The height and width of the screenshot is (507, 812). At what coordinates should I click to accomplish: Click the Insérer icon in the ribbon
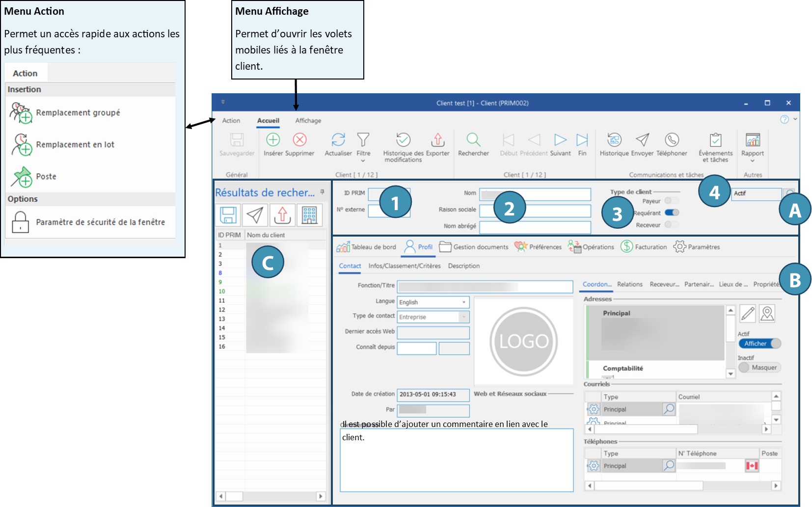click(x=273, y=140)
